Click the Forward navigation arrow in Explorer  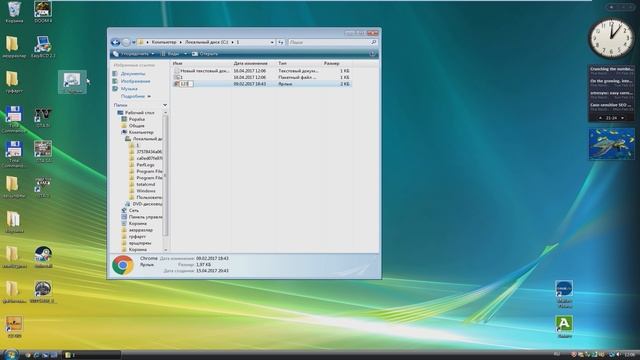126,42
